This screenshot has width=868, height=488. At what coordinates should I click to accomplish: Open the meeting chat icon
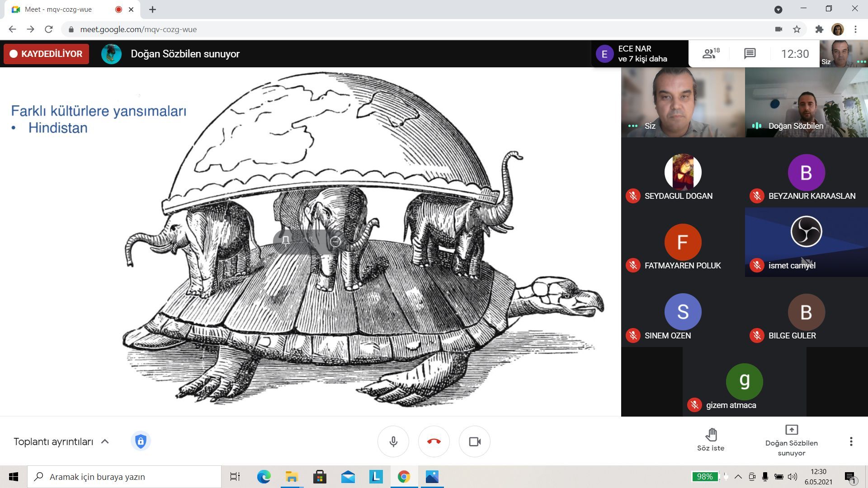point(750,54)
